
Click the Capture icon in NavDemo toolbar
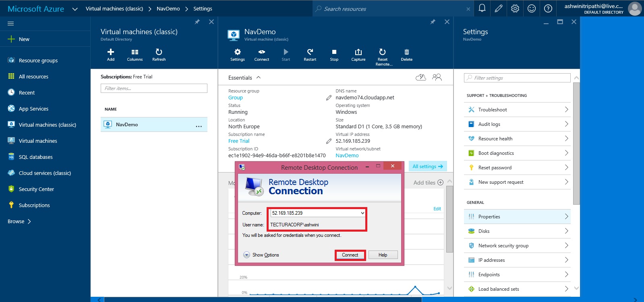(x=358, y=52)
